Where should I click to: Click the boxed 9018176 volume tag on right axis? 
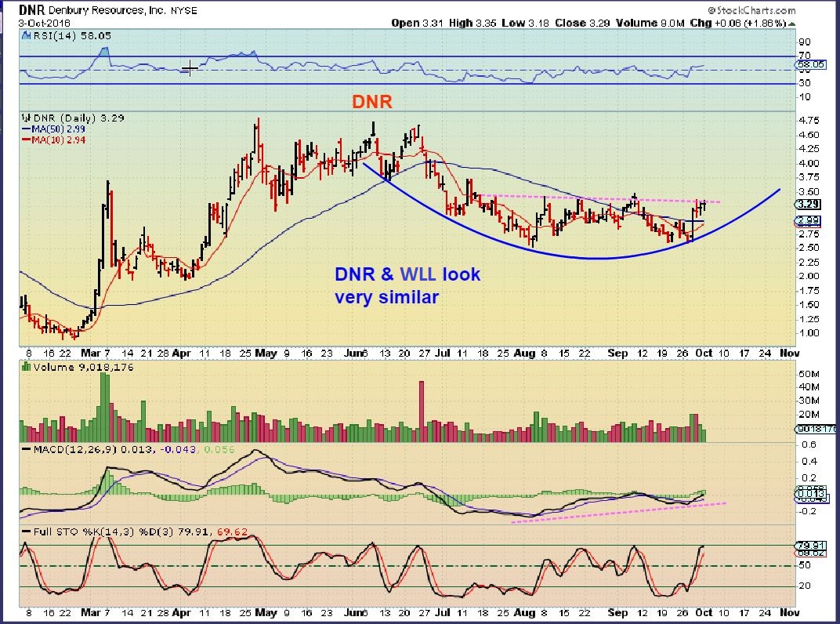[x=816, y=429]
